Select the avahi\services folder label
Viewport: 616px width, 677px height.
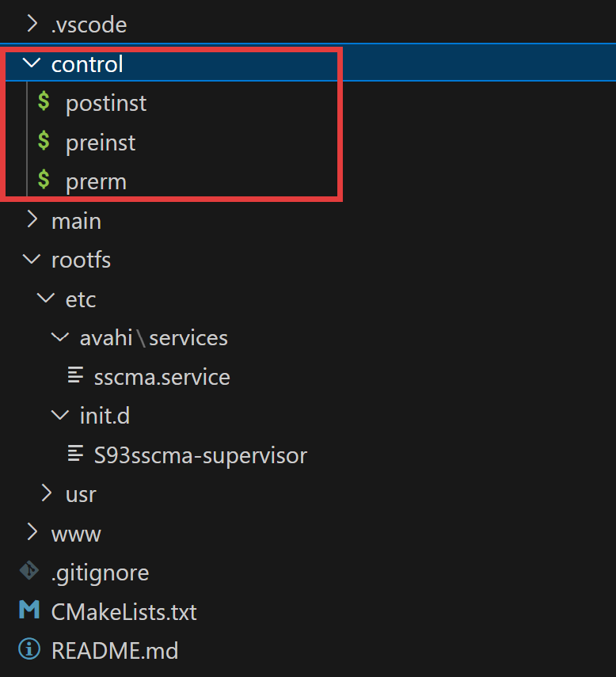coord(154,337)
